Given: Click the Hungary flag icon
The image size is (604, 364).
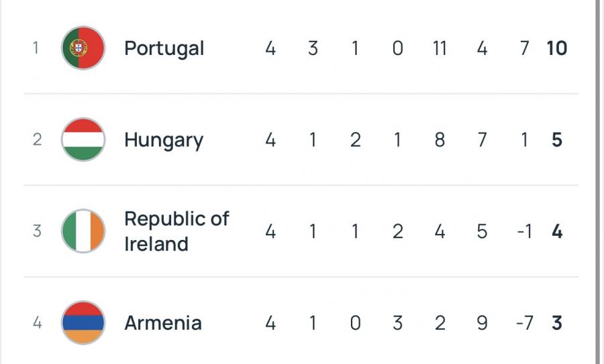Looking at the screenshot, I should [83, 139].
